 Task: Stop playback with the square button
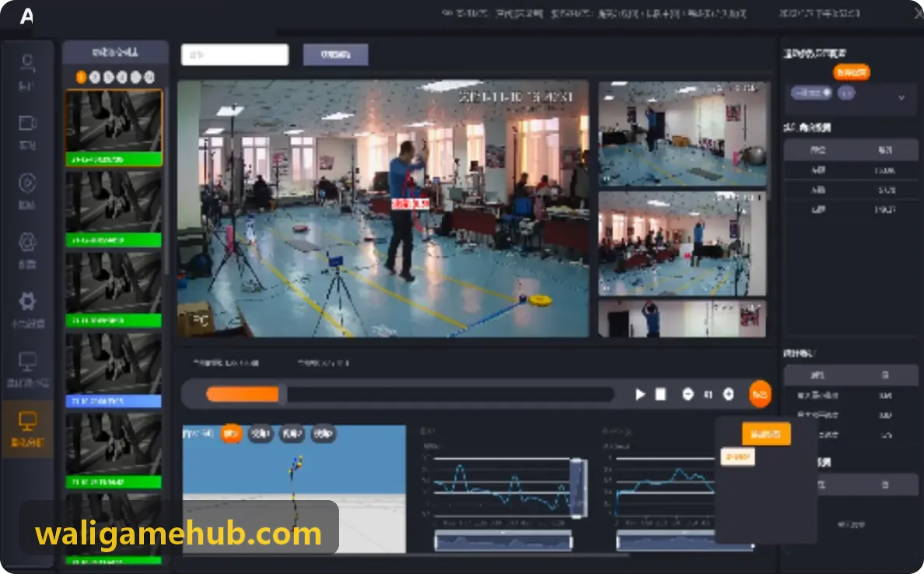(x=660, y=394)
